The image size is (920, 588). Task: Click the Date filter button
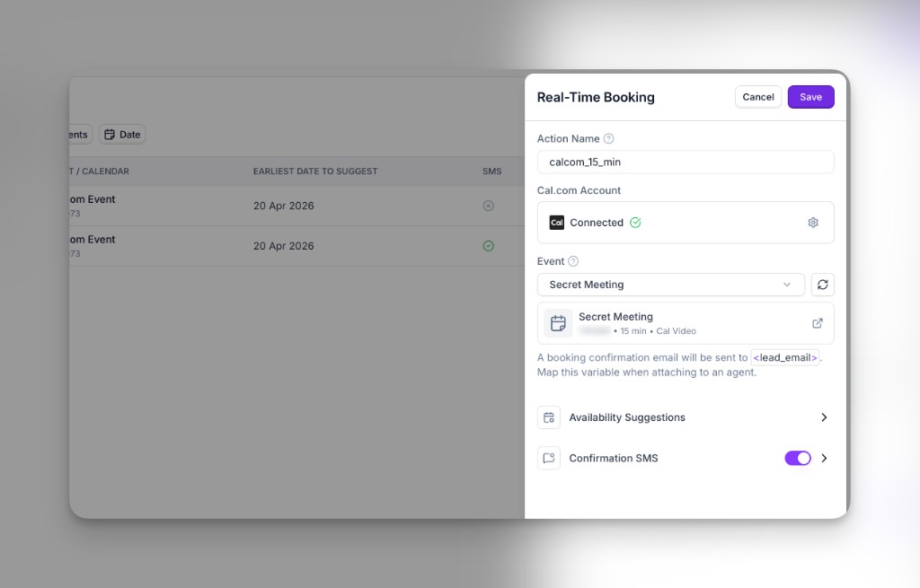(x=122, y=135)
